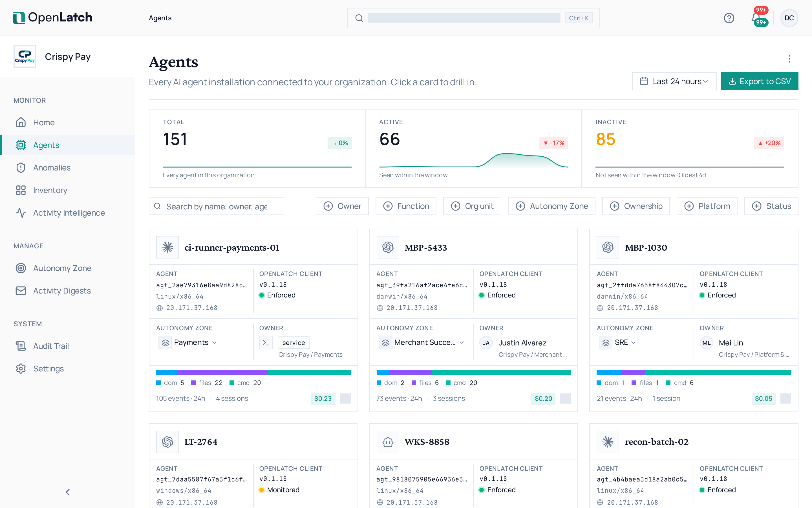Click the ci-runner-payments-01 agent type icon
This screenshot has width=812, height=508.
point(167,247)
